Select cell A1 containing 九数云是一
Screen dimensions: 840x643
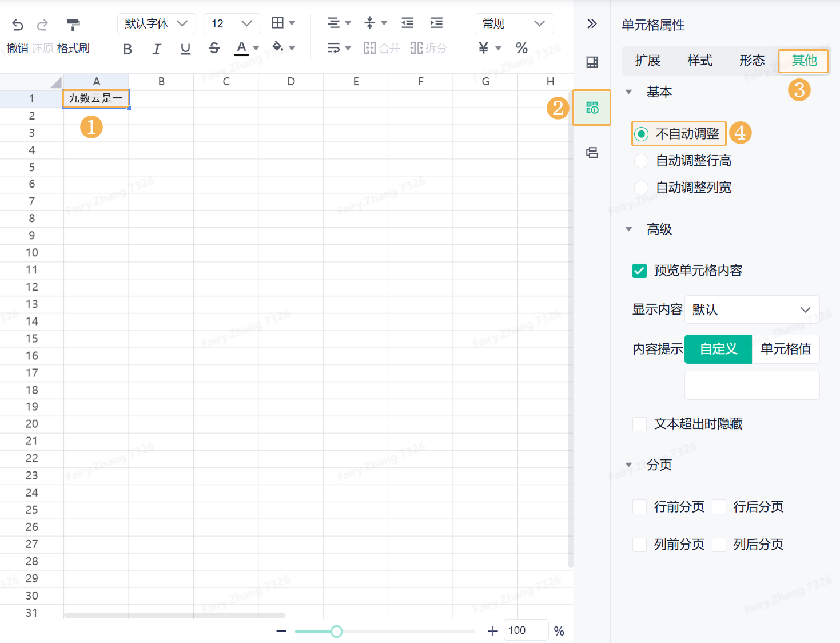(96, 98)
